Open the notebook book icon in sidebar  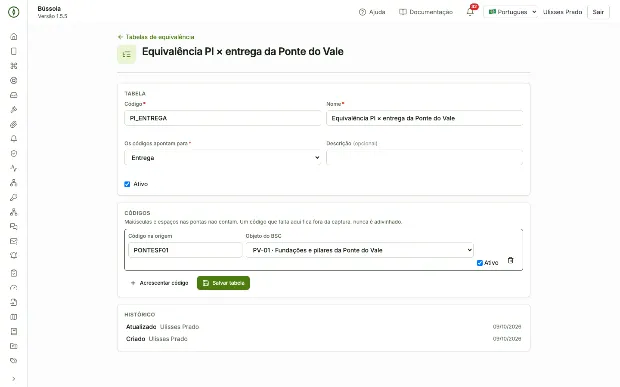(13, 331)
